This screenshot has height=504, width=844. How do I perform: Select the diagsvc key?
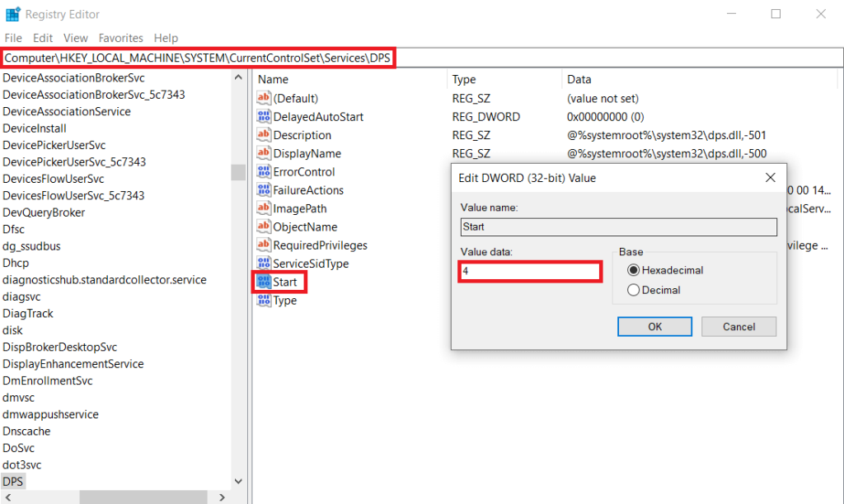[21, 296]
